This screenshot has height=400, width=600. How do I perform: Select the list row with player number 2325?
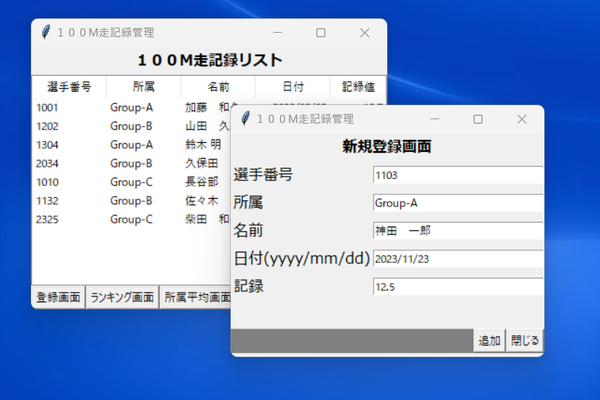coord(132,219)
